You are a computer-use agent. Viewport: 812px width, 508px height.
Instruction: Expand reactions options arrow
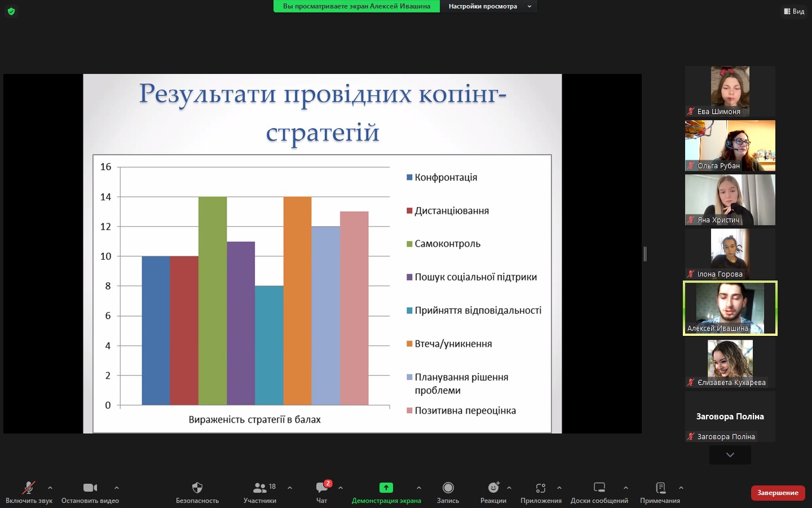(x=509, y=488)
